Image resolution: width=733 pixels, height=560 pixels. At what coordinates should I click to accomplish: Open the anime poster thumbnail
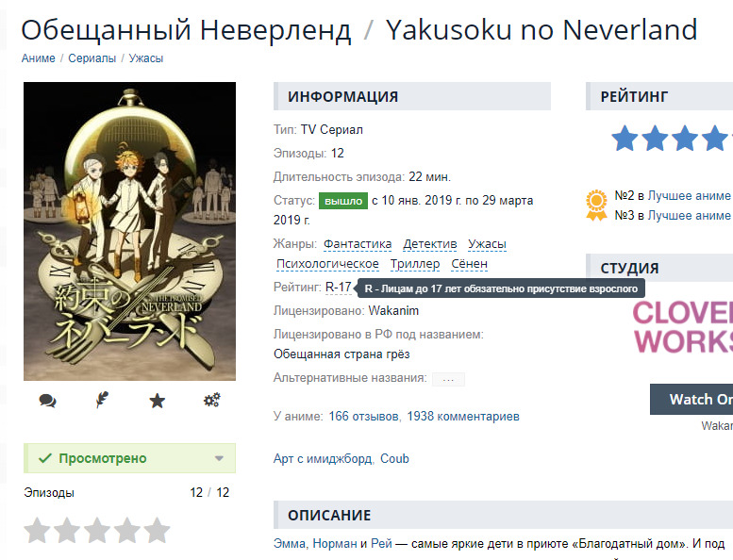coord(129,231)
